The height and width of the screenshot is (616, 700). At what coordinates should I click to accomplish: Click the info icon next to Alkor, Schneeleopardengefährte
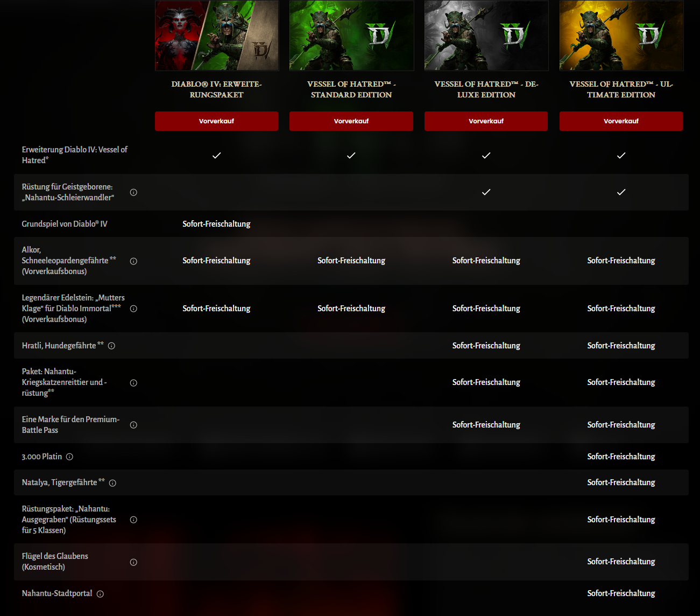(133, 261)
